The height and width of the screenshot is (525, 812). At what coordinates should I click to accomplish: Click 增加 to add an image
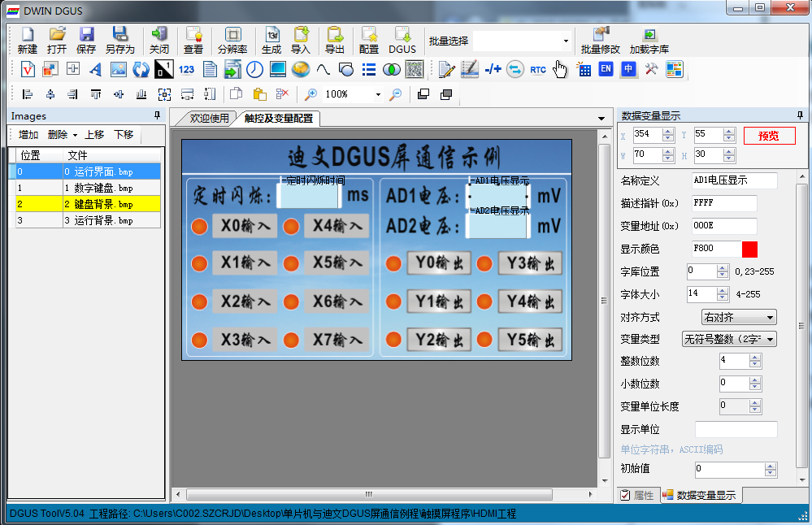coord(28,135)
